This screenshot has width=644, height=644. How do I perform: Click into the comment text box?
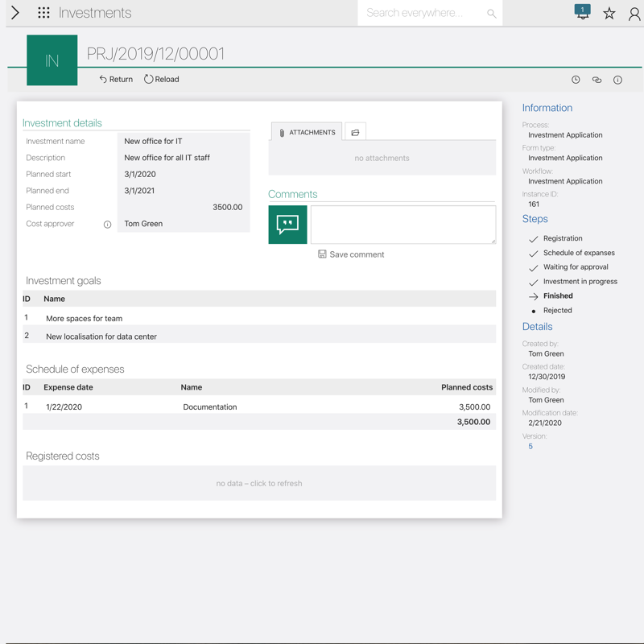[x=402, y=225]
